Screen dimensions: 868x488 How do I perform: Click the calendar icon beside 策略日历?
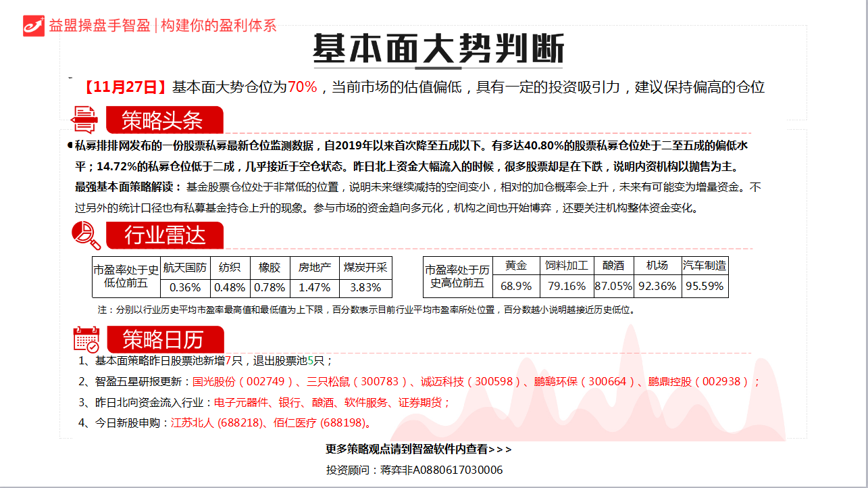pos(86,339)
